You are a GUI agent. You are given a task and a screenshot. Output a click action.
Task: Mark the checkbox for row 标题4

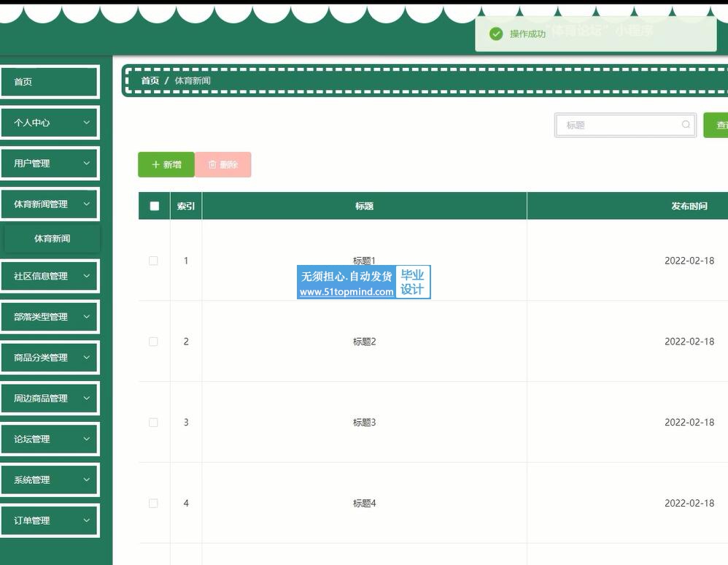pyautogui.click(x=153, y=504)
